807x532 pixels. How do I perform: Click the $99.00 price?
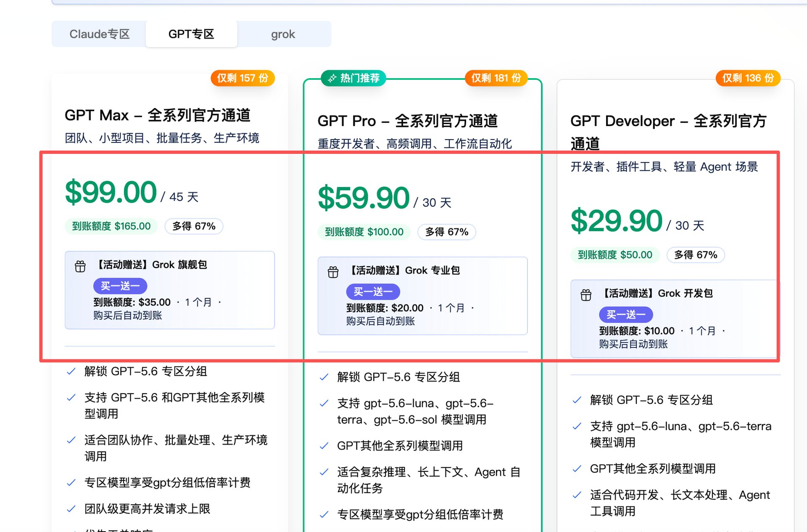[111, 192]
